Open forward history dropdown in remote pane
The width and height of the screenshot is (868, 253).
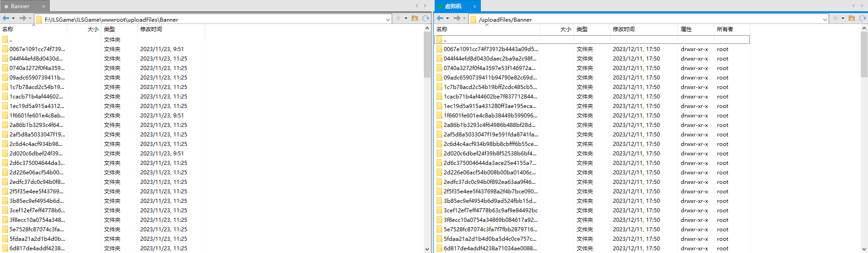[464, 19]
